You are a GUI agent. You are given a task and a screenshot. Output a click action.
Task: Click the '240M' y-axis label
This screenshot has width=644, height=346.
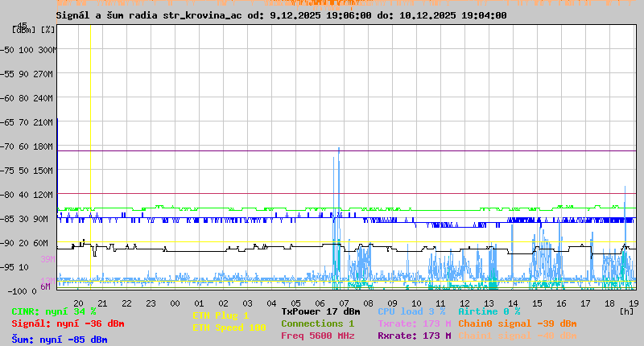[43, 98]
